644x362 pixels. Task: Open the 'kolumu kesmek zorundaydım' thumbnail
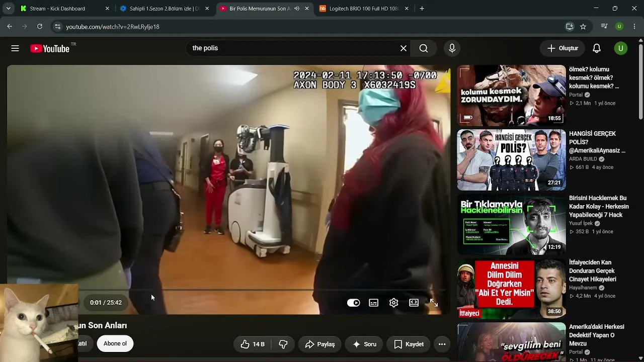[x=512, y=96]
